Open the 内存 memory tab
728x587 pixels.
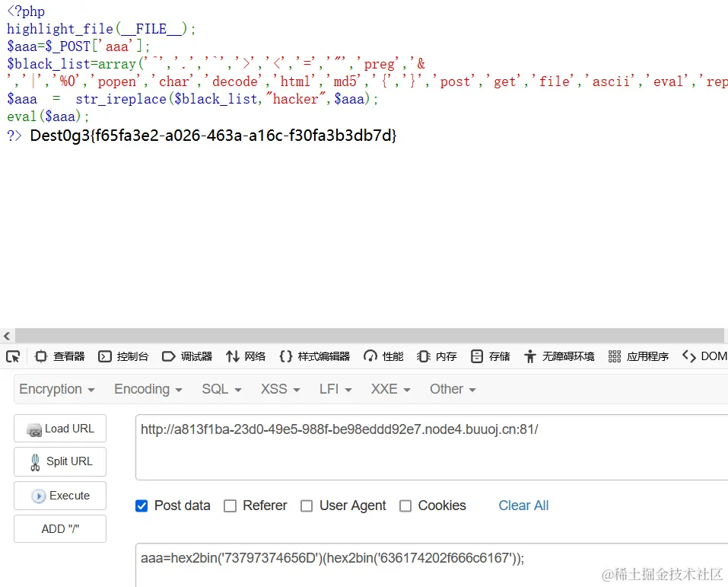coord(437,356)
